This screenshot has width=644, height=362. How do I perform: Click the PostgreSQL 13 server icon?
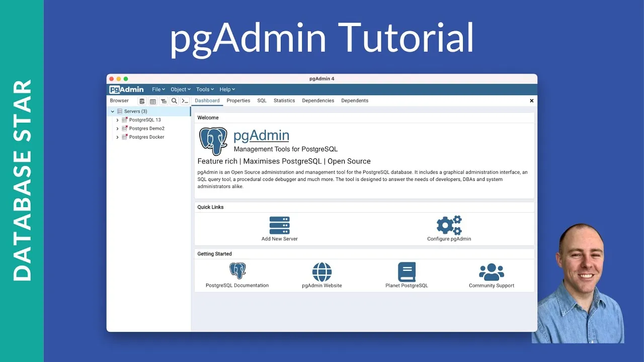tap(125, 120)
